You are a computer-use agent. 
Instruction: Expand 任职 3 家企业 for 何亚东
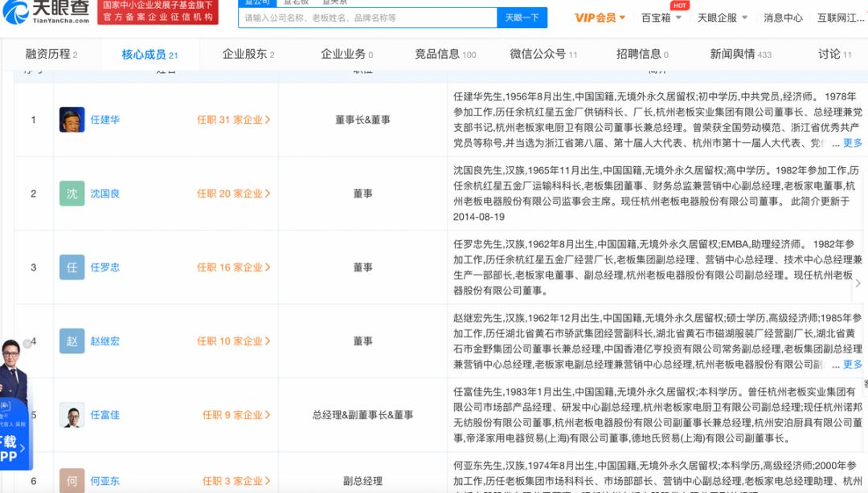coord(236,481)
